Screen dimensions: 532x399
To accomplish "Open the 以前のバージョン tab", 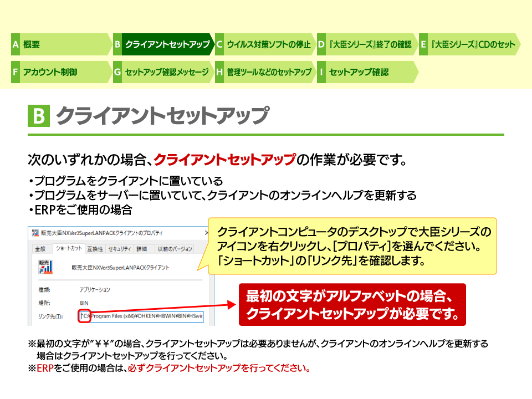I will pos(175,249).
